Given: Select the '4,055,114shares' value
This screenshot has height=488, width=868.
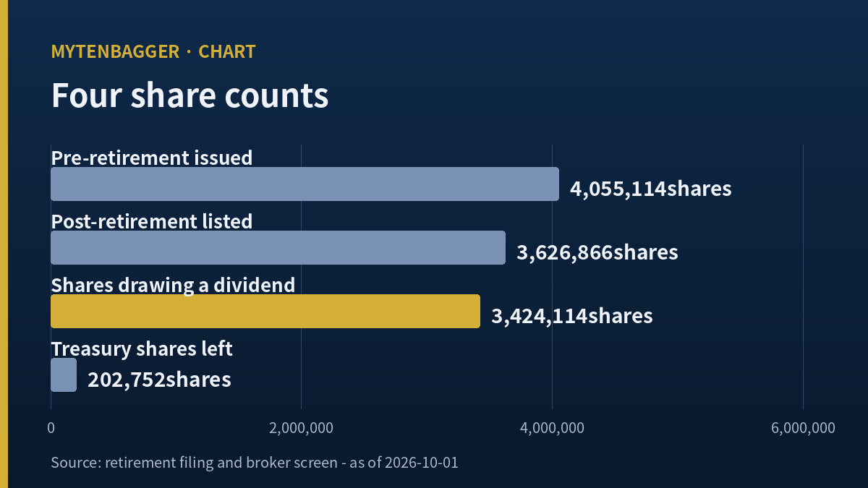Looking at the screenshot, I should tap(651, 189).
